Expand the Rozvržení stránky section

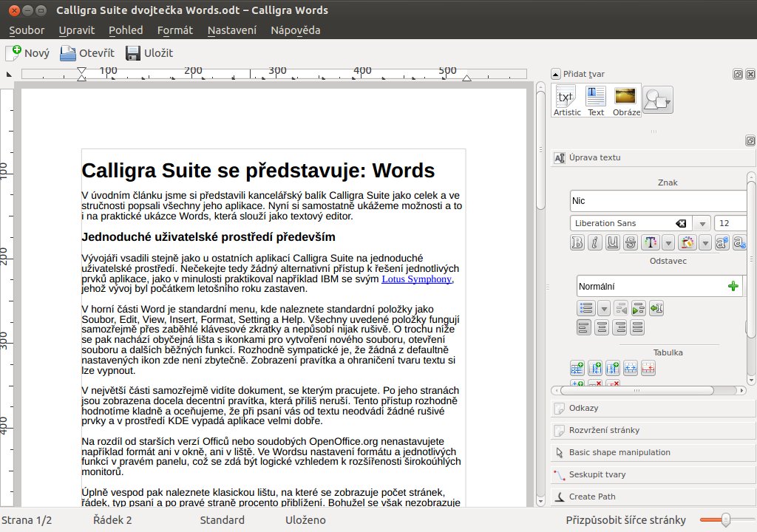coord(653,431)
